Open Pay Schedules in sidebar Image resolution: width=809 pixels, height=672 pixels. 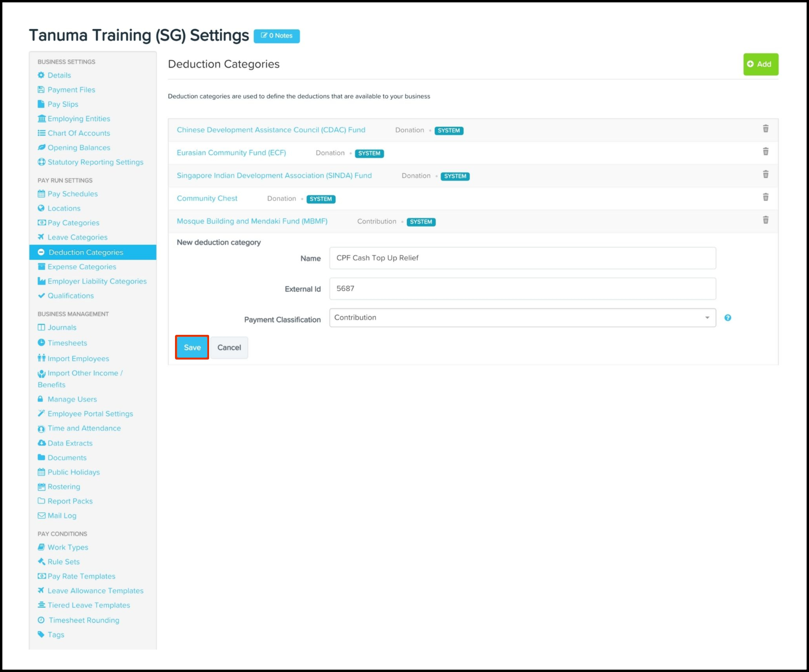tap(73, 194)
